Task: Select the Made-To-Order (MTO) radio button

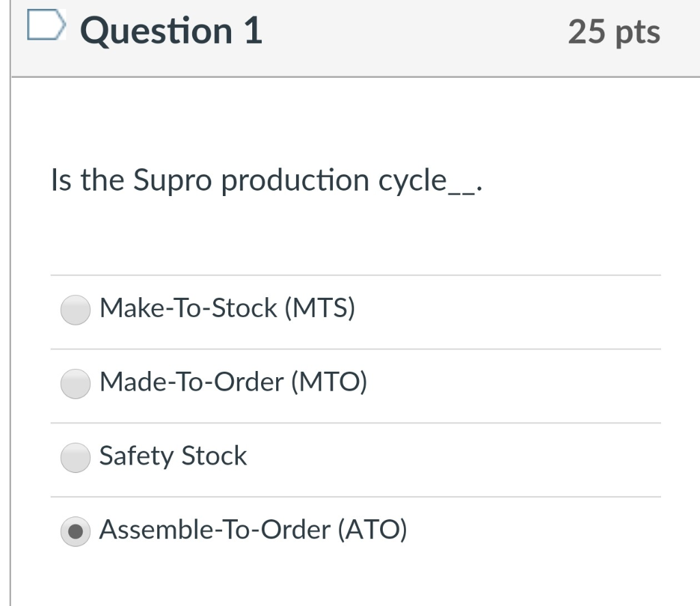Action: click(75, 383)
